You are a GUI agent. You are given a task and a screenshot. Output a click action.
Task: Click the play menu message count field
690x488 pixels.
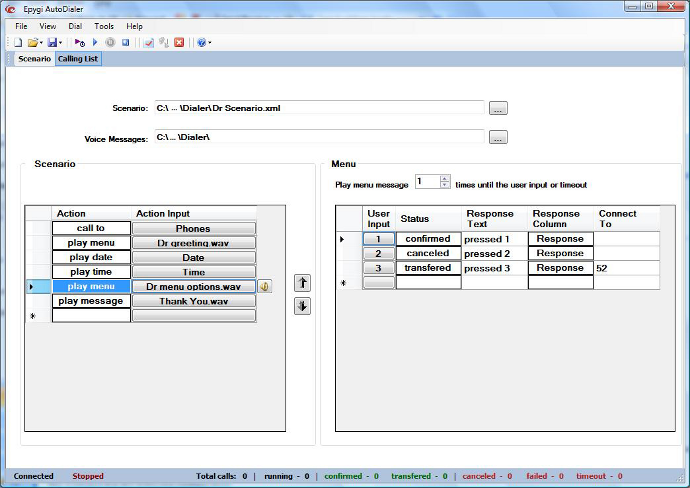coord(428,181)
